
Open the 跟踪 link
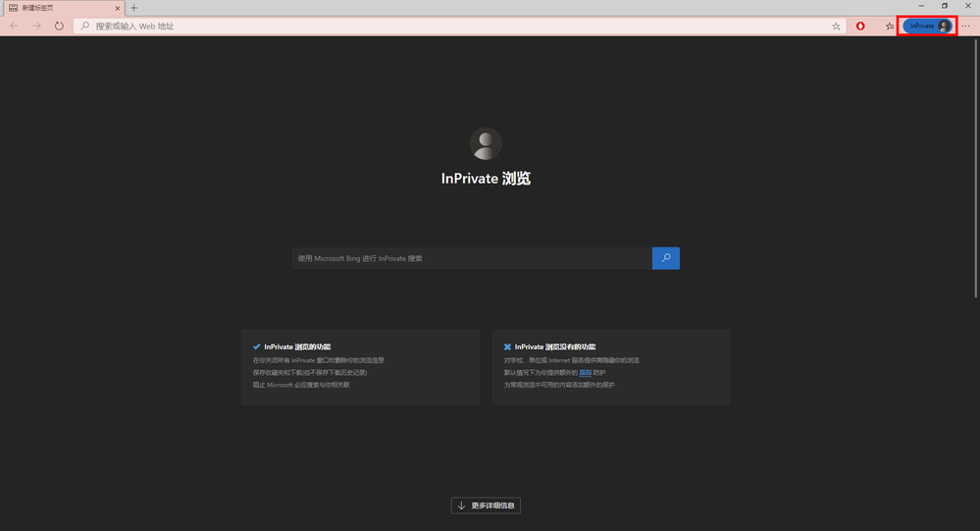coord(585,373)
